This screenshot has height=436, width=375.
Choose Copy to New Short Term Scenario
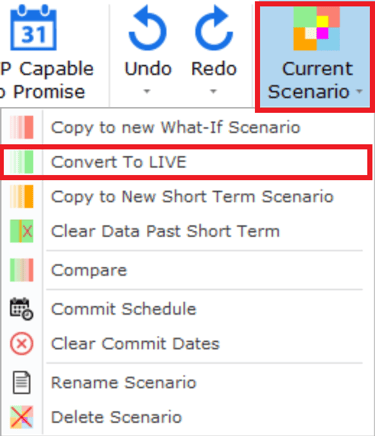192,197
